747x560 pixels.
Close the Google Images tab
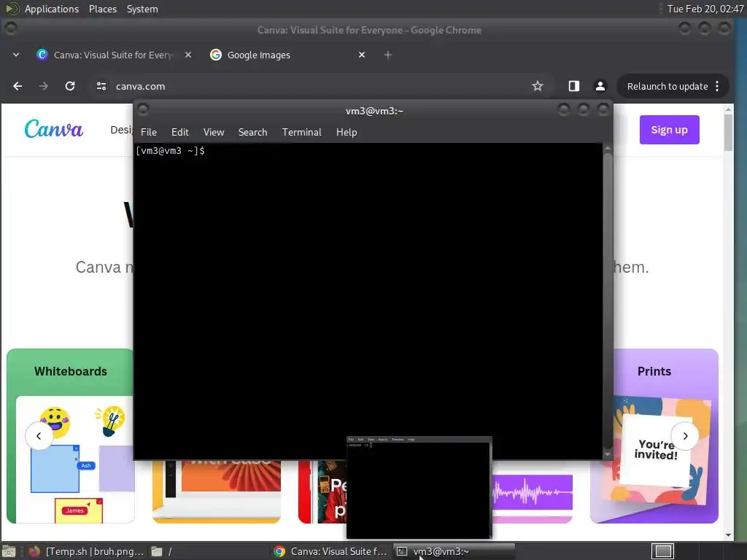(x=362, y=55)
